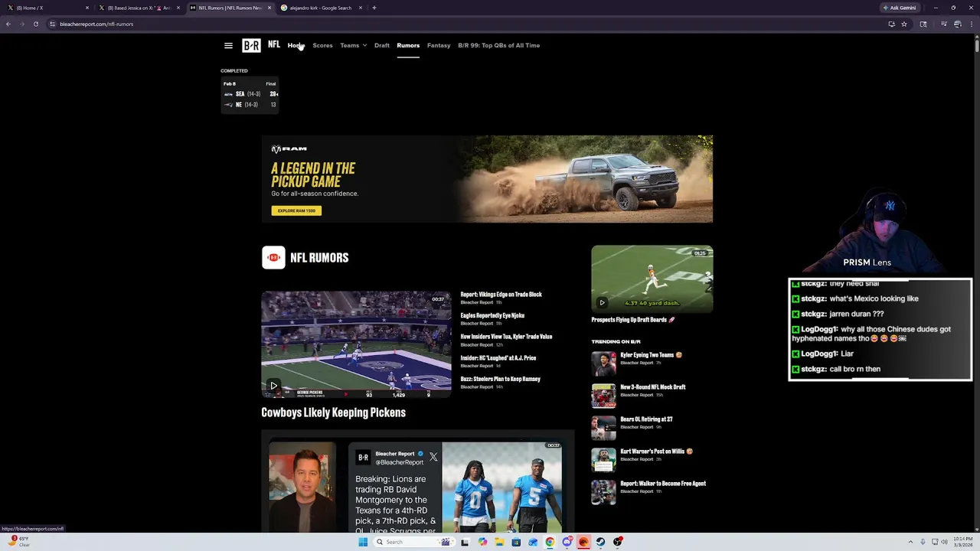Close the Based Jessica on X tab
This screenshot has height=551, width=980.
pyautogui.click(x=178, y=8)
